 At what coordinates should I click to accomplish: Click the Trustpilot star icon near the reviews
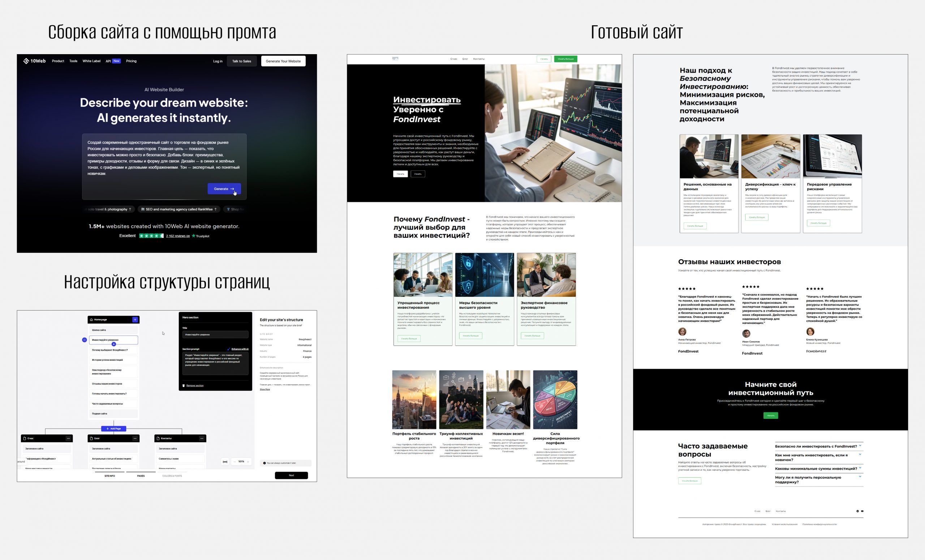click(193, 235)
